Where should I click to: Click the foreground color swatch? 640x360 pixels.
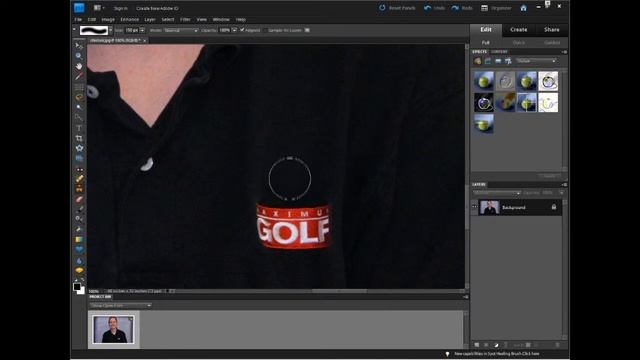tap(77, 287)
